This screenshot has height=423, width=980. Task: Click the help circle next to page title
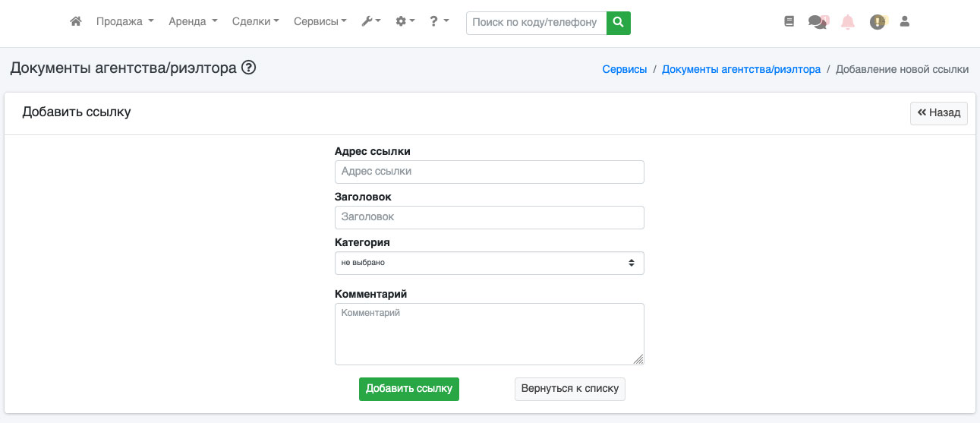coord(248,68)
